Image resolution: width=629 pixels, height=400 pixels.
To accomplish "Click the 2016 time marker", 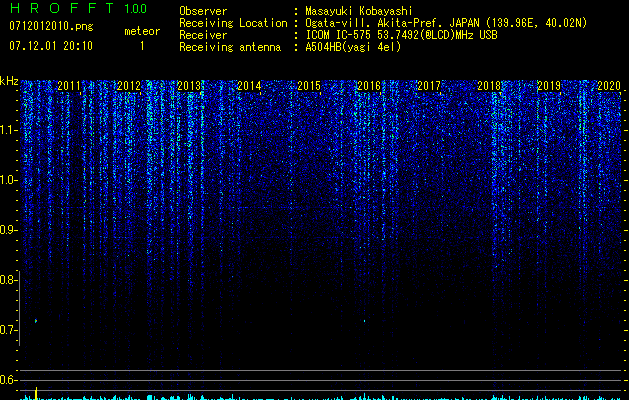I will 369,86.
